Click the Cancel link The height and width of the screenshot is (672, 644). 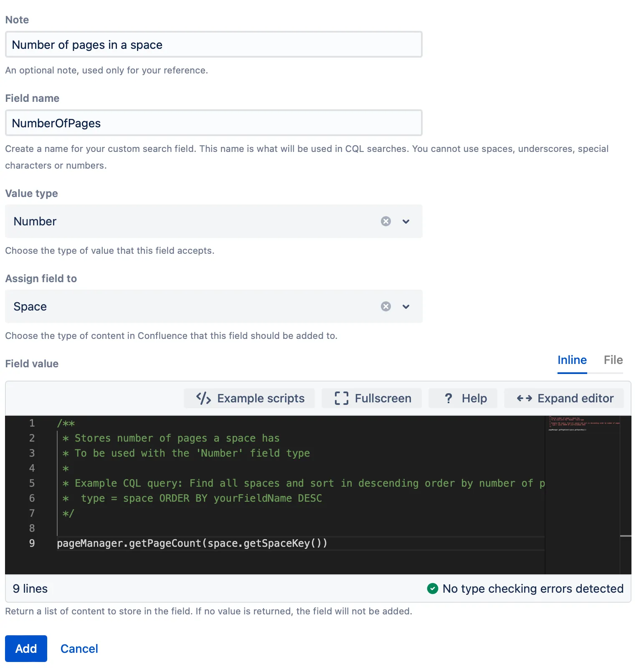pyautogui.click(x=79, y=649)
